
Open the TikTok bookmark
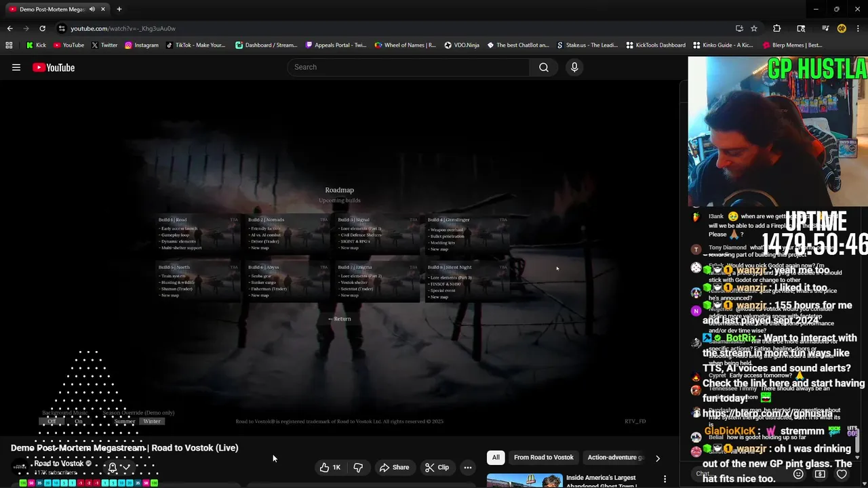pos(196,45)
